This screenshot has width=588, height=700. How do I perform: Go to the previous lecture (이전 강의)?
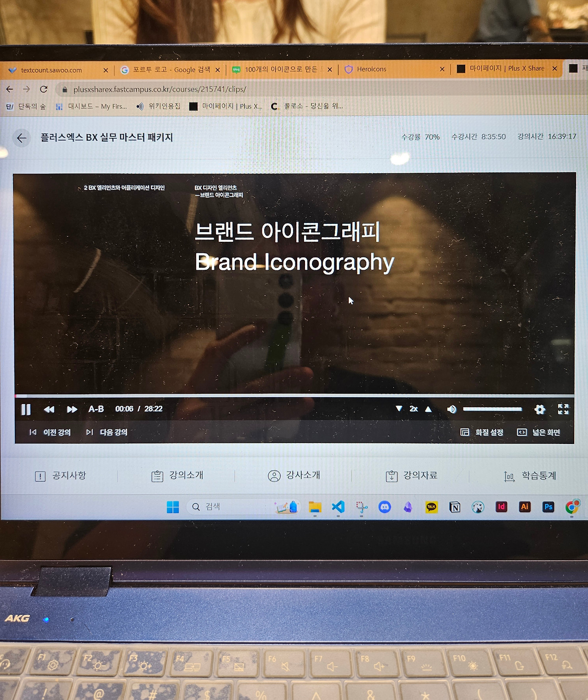point(50,432)
